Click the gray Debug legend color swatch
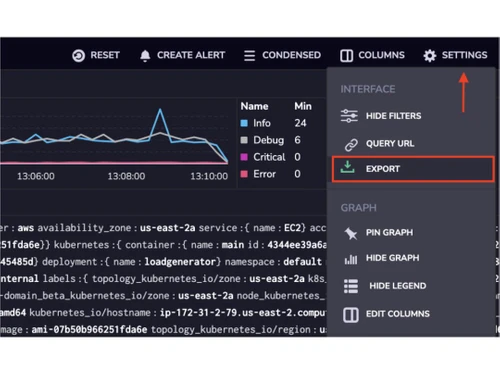The width and height of the screenshot is (500, 375). (244, 140)
